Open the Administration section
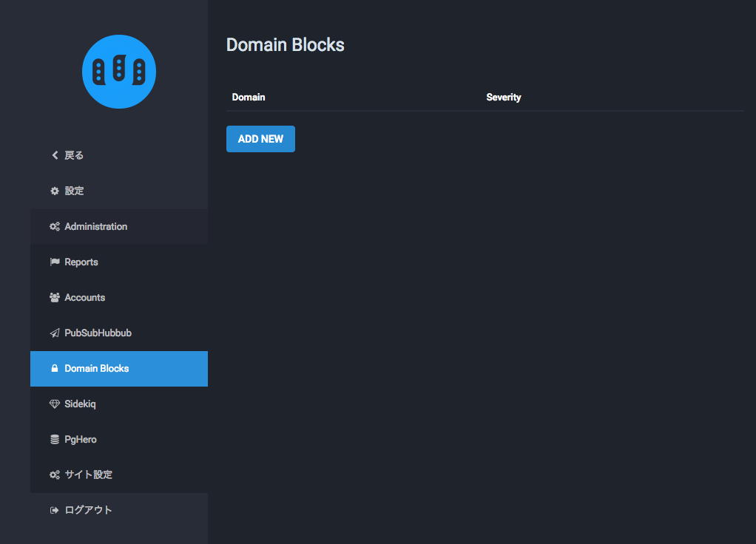This screenshot has height=544, width=756. [119, 226]
